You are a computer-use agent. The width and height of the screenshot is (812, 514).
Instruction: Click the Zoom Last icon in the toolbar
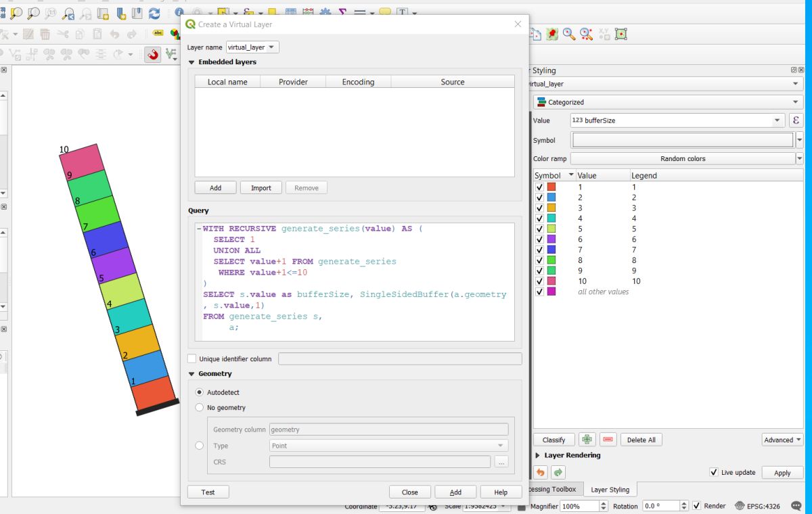coord(68,13)
